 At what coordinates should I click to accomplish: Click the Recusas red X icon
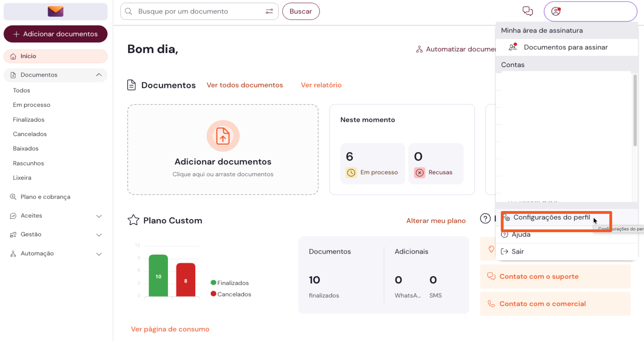point(420,172)
